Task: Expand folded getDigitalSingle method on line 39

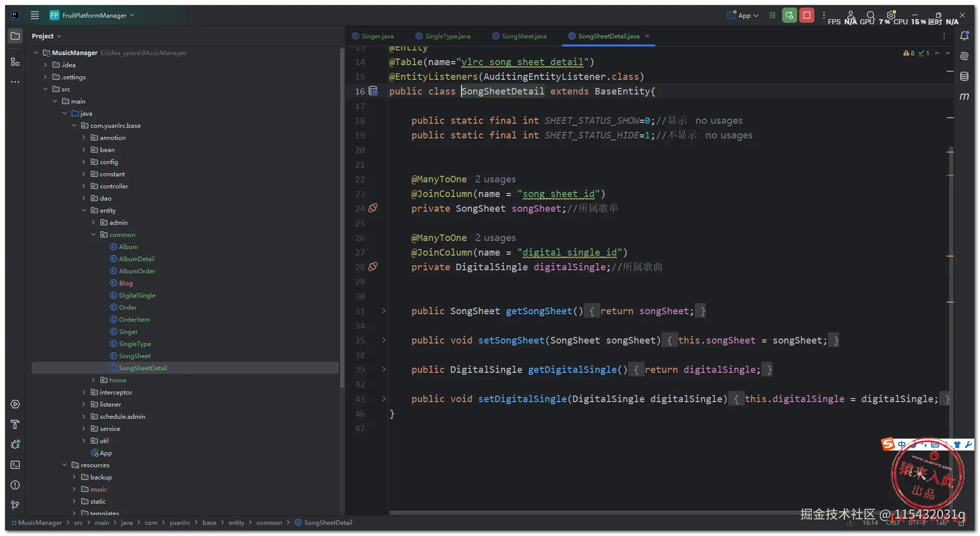Action: tap(384, 369)
